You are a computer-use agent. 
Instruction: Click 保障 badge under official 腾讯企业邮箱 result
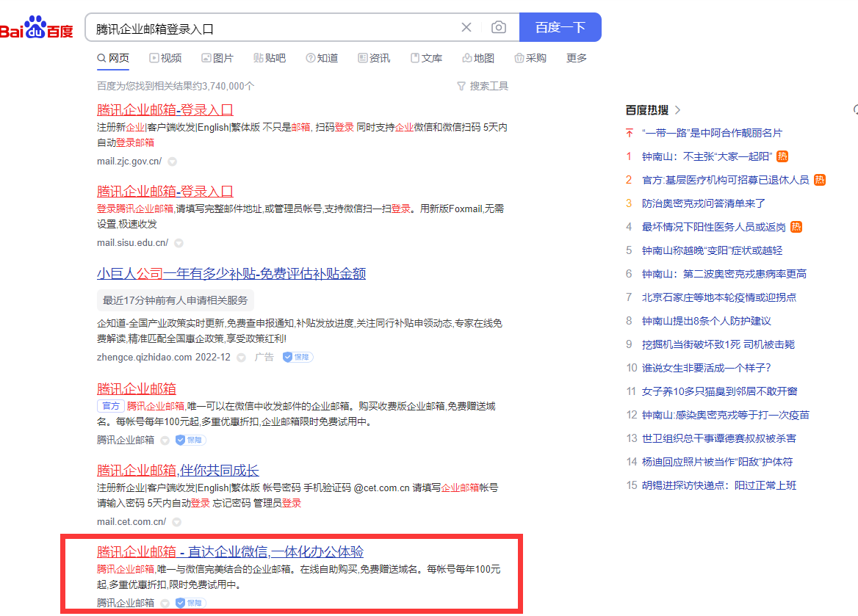click(x=190, y=440)
